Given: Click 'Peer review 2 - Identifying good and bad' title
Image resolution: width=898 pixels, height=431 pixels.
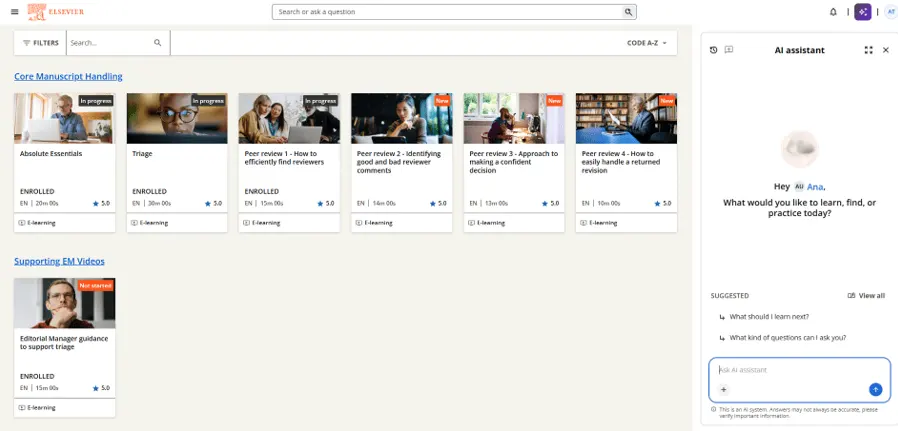Looking at the screenshot, I should (x=399, y=162).
